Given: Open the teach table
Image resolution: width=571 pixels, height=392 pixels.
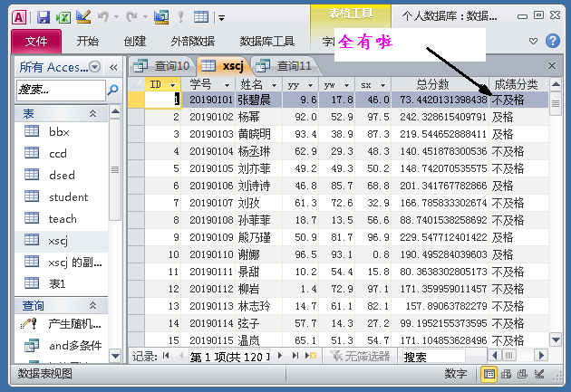Looking at the screenshot, I should tap(62, 219).
